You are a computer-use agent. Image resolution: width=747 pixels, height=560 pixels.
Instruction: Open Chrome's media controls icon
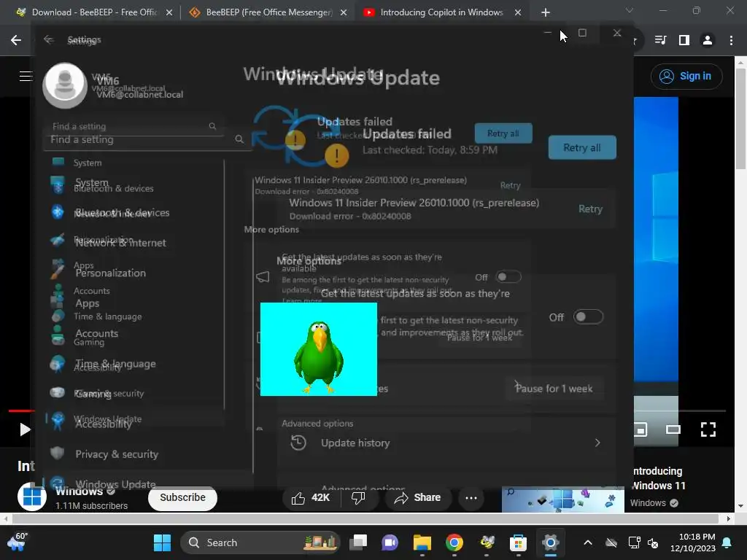pyautogui.click(x=660, y=40)
